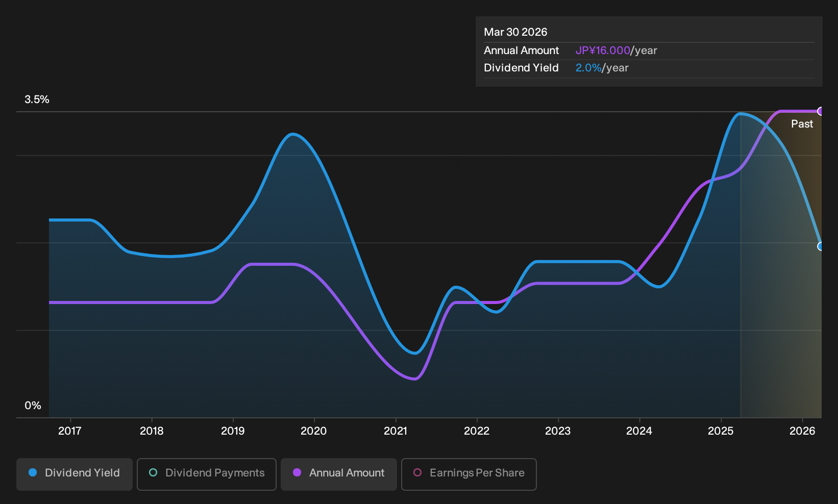Screen dimensions: 838x504
Task: Click the blue Dividend Yield legend dot
Action: pos(33,472)
